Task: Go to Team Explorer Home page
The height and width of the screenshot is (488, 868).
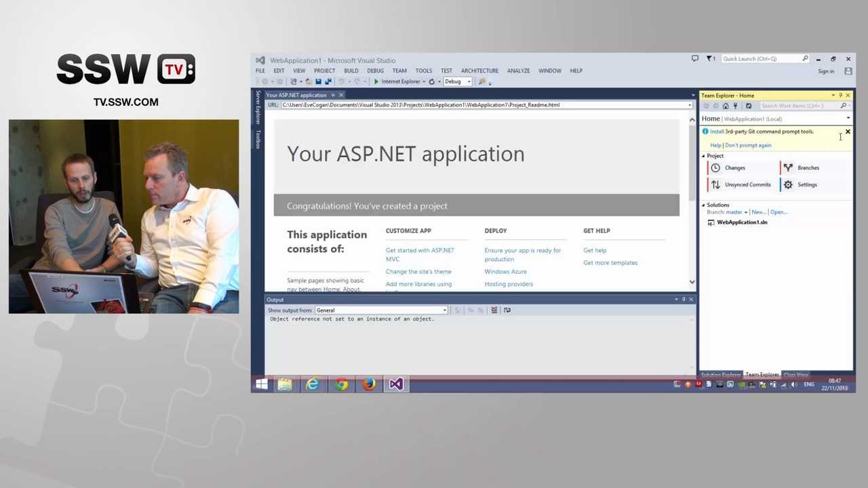Action: coord(726,106)
